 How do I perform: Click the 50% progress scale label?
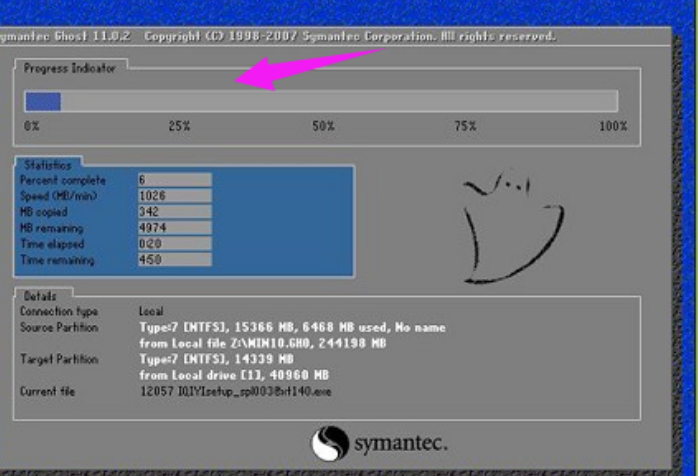(323, 126)
